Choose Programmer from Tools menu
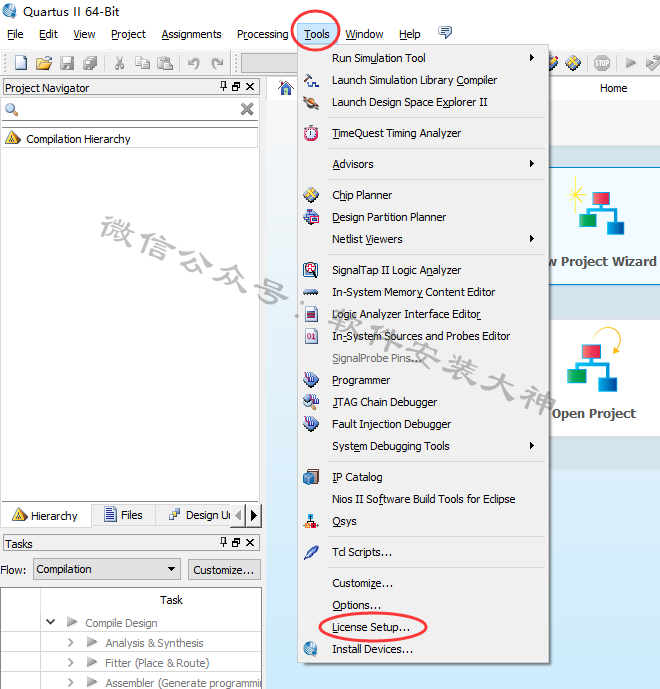The width and height of the screenshot is (660, 689). tap(423, 380)
